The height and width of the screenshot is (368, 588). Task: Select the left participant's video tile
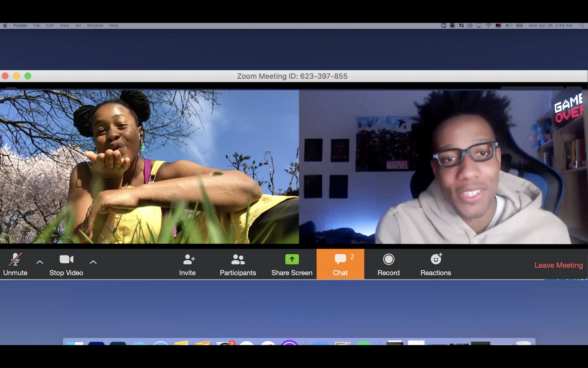[149, 167]
